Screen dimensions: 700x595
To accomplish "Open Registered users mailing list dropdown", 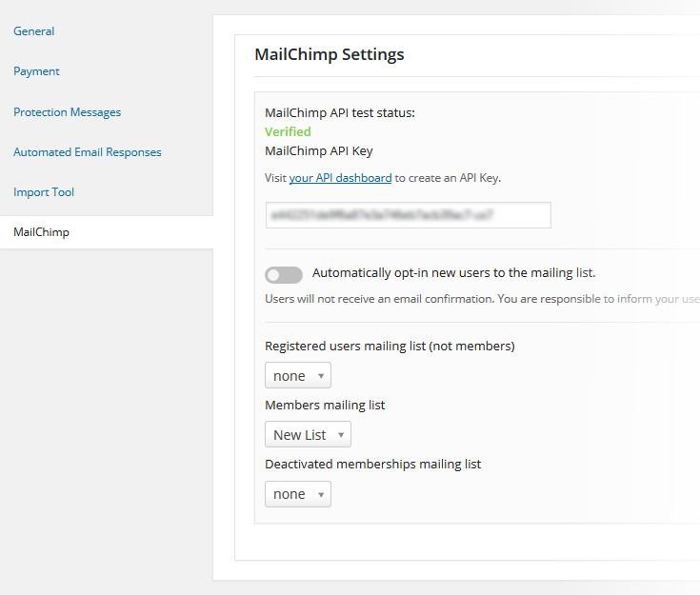I will [x=298, y=375].
